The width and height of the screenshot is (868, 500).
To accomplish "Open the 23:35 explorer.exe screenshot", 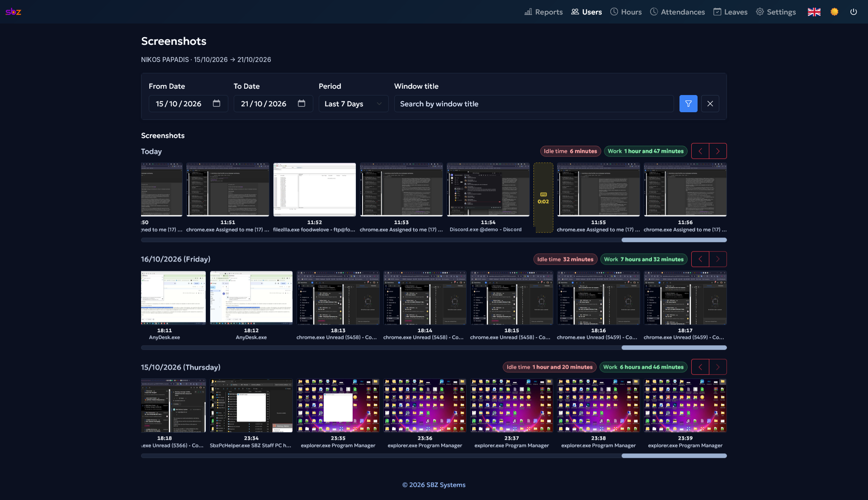I will click(338, 405).
